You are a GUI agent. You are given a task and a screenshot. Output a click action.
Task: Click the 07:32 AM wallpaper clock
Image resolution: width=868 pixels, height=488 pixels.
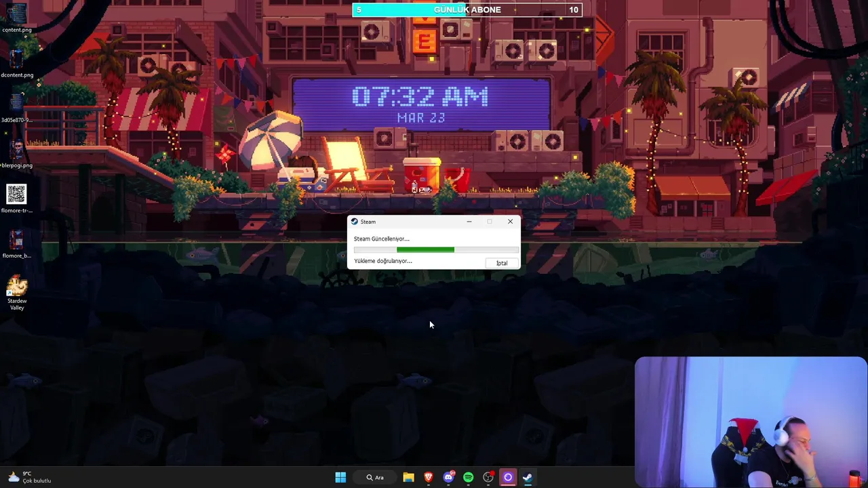(x=420, y=97)
